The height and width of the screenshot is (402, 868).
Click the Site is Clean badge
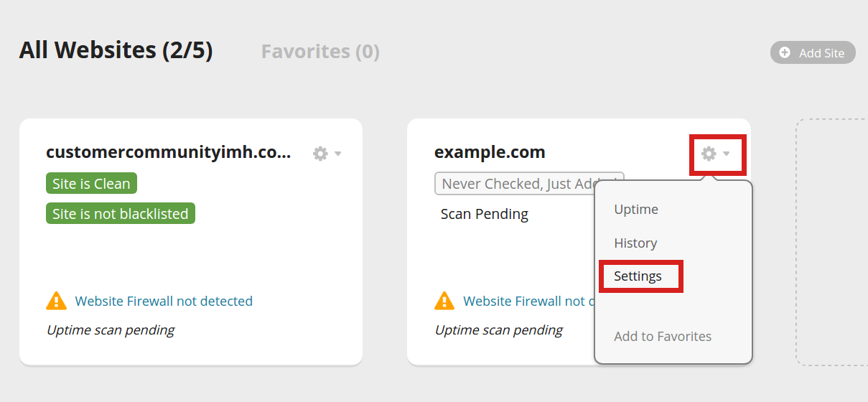(x=91, y=184)
